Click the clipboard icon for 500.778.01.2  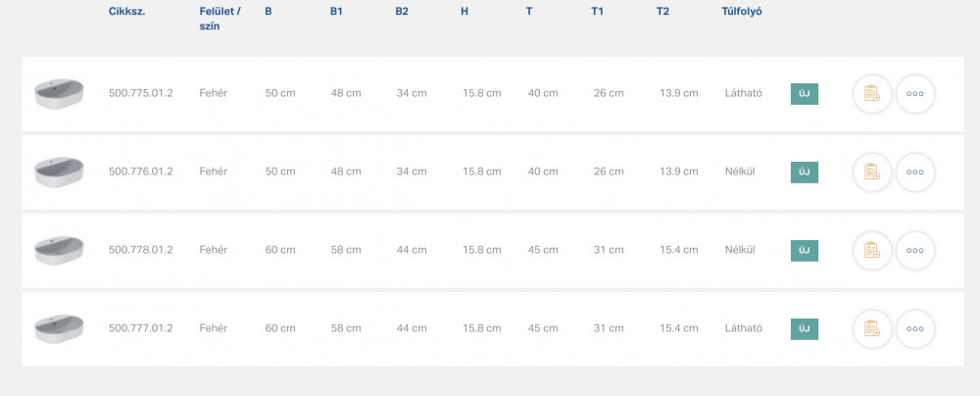(x=872, y=250)
